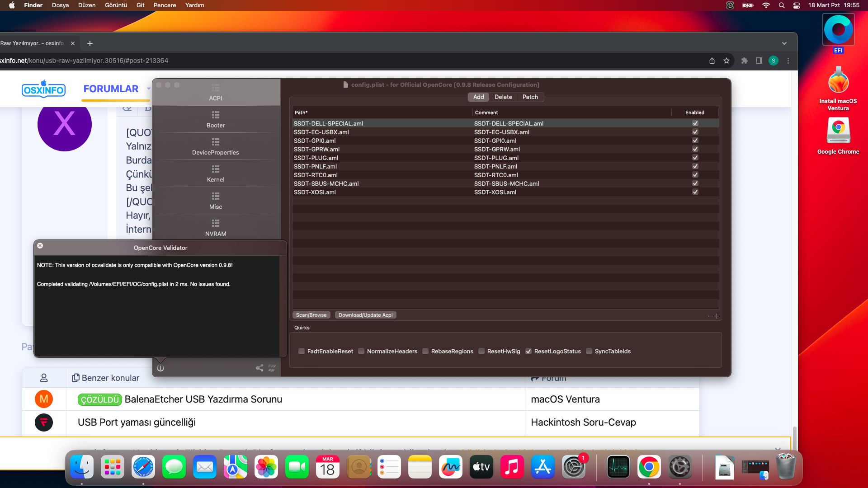Click the OpenCore validator exclamation icon
The width and height of the screenshot is (868, 488).
coord(160,368)
